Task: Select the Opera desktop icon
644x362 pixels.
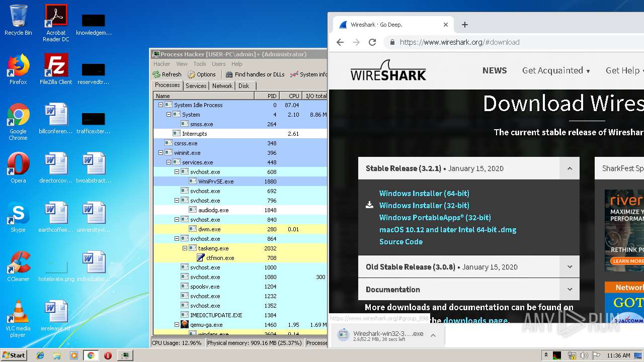Action: pyautogui.click(x=18, y=168)
